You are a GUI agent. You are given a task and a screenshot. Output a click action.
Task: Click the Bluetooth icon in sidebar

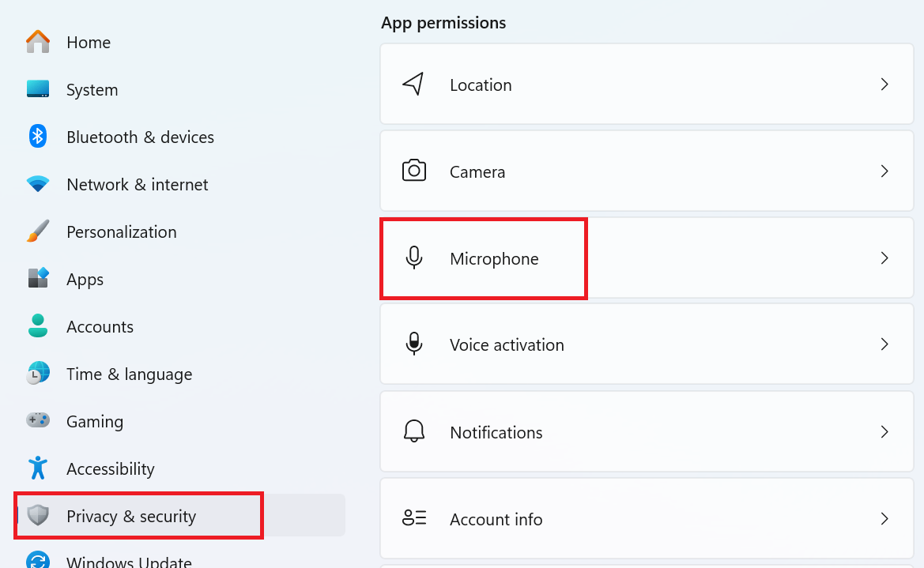[38, 136]
